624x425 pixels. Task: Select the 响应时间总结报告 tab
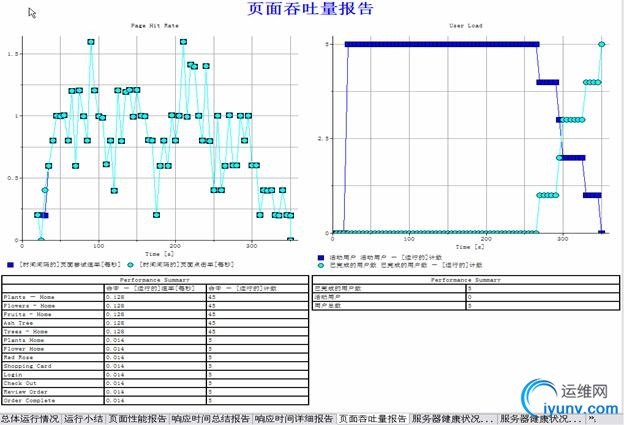[x=211, y=419]
